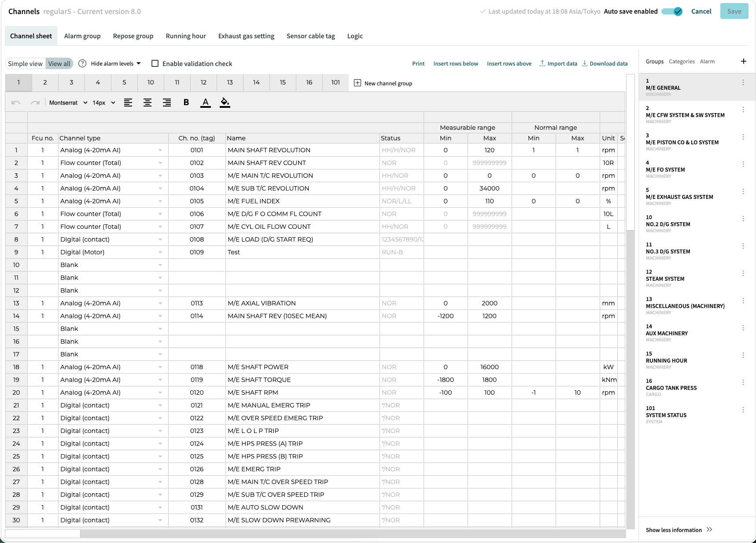Expand channel type dropdown for M/E SHAFT POWER
This screenshot has height=543, width=756.
[160, 367]
